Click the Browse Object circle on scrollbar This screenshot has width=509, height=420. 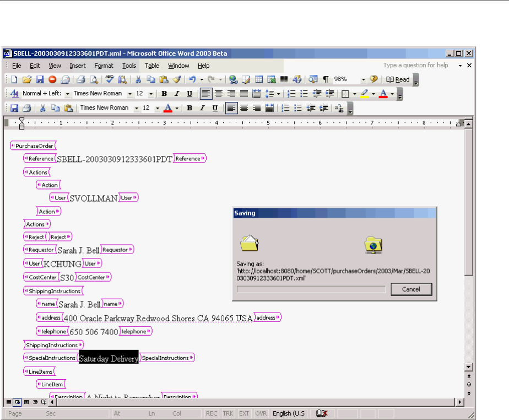(469, 384)
